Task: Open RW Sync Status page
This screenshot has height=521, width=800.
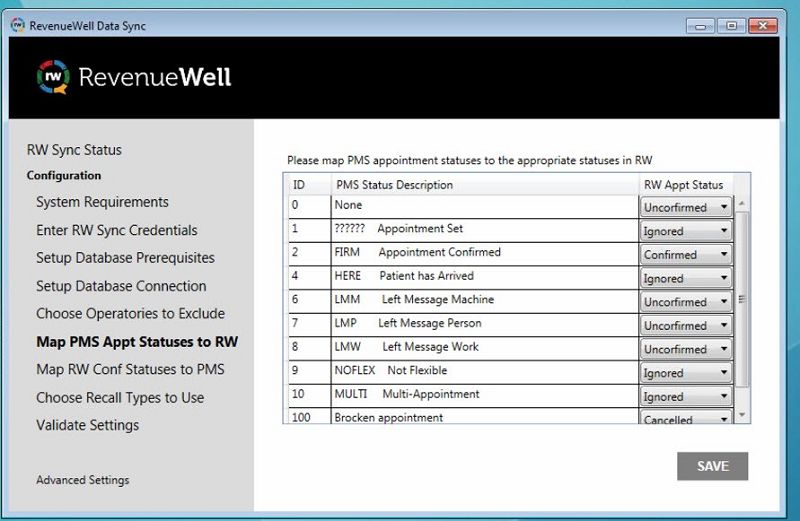Action: click(74, 150)
